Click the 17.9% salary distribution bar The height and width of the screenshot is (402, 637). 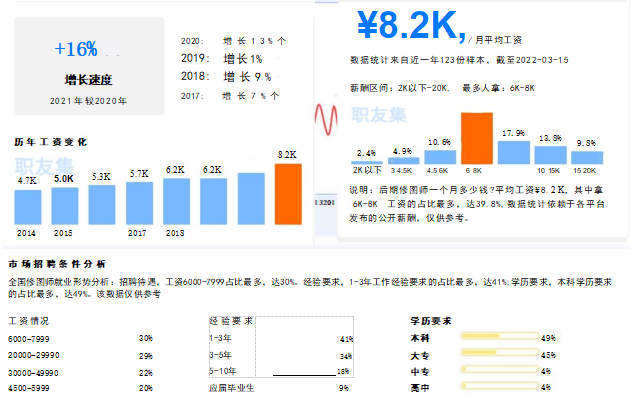(x=513, y=151)
